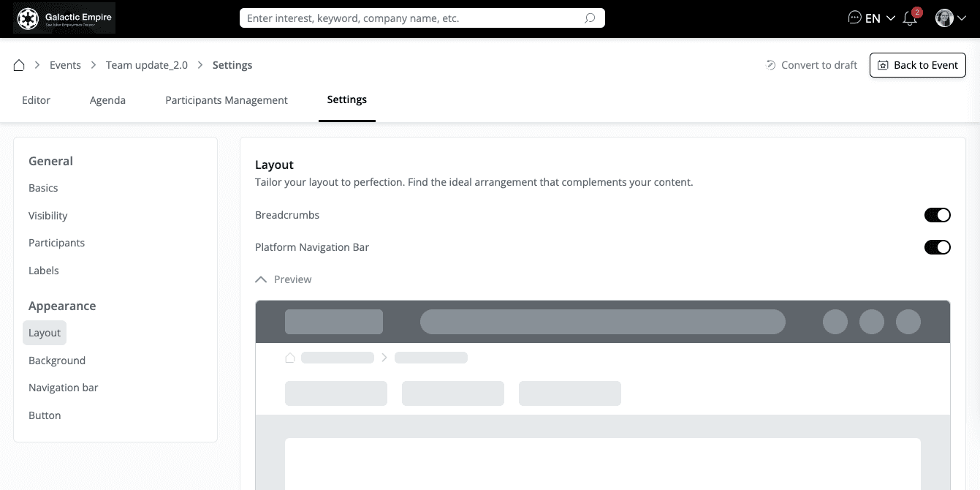This screenshot has width=980, height=490.
Task: Open the Participants Management tab
Action: [227, 100]
